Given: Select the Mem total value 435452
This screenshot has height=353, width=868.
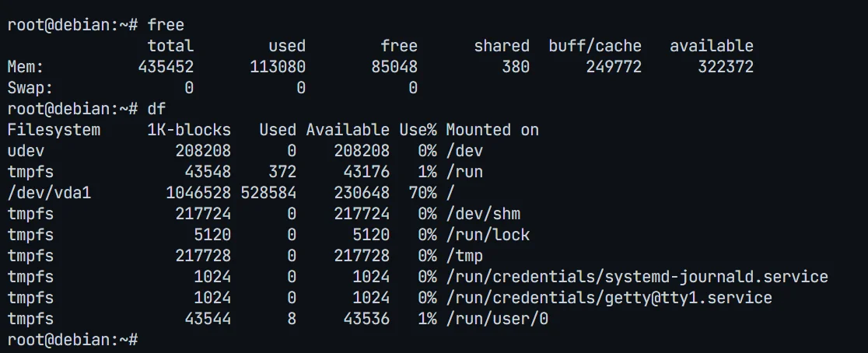Looking at the screenshot, I should [166, 67].
